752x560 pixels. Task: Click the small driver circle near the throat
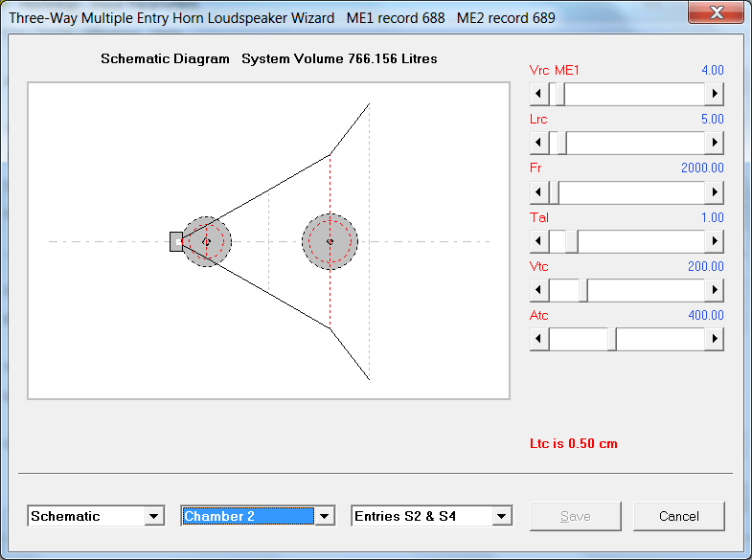(206, 241)
